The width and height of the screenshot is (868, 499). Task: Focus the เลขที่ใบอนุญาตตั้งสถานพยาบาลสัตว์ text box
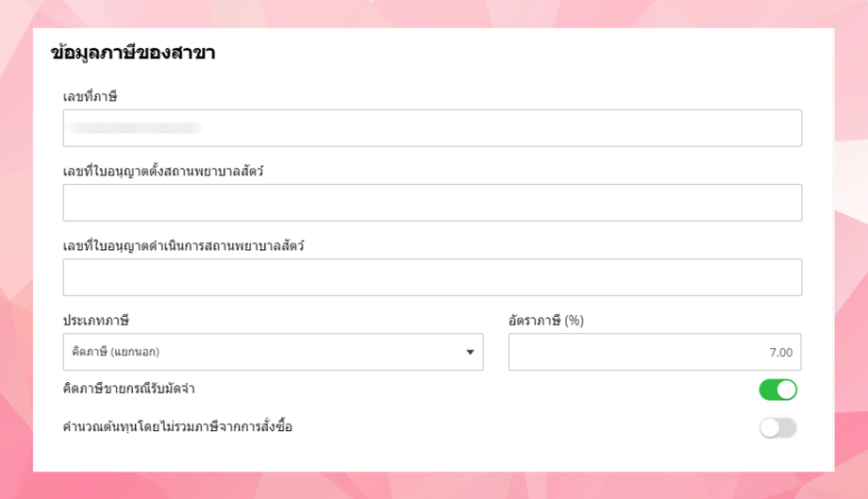(x=432, y=203)
